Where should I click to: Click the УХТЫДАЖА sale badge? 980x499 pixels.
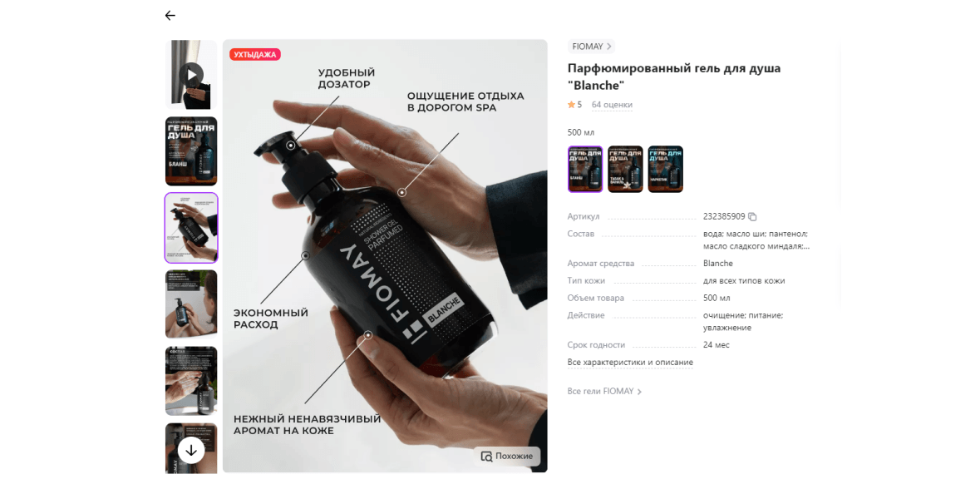(x=255, y=54)
